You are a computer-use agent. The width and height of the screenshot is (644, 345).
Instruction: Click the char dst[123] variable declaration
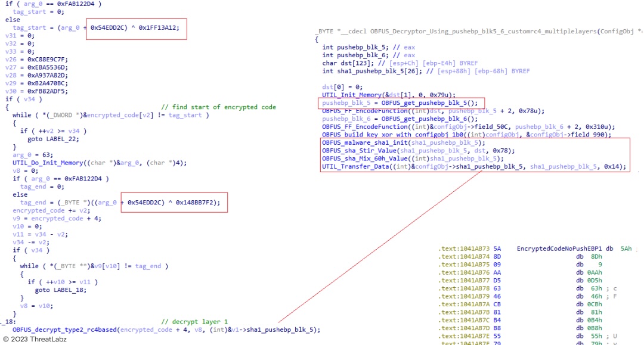click(349, 63)
